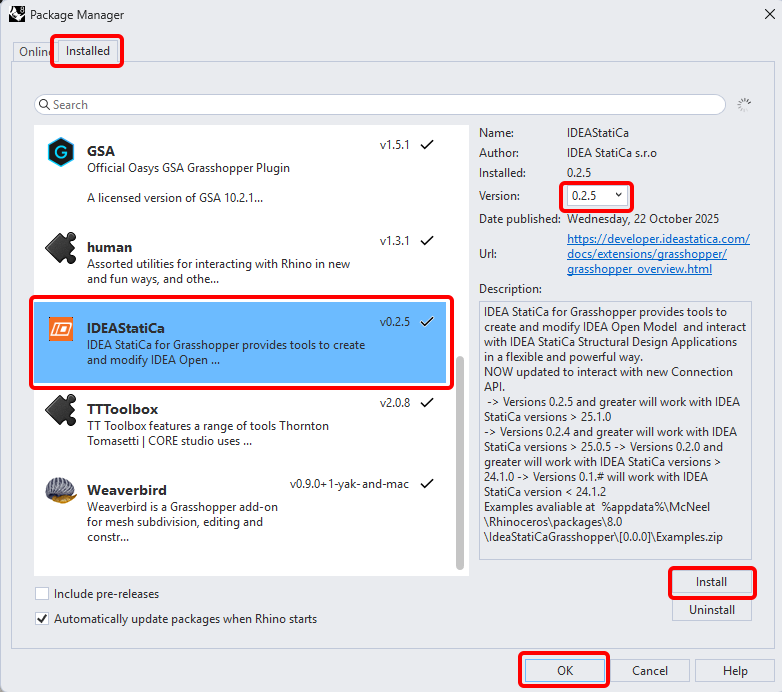The width and height of the screenshot is (782, 692).
Task: Select the human package title
Action: 110,247
